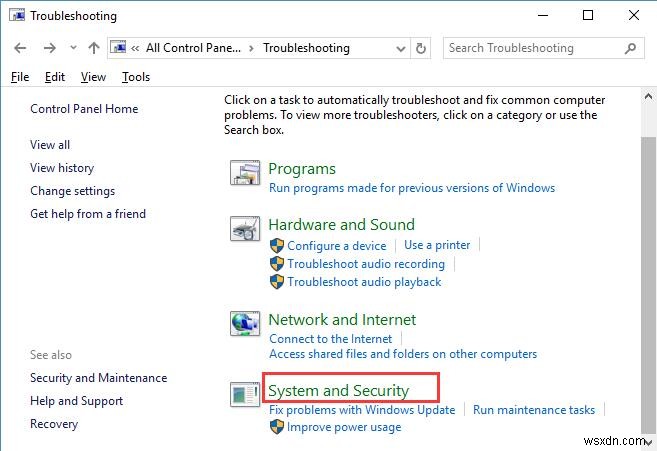The width and height of the screenshot is (657, 451).
Task: Expand chevron after All Control Panel breadcrumb
Action: pyautogui.click(x=251, y=49)
